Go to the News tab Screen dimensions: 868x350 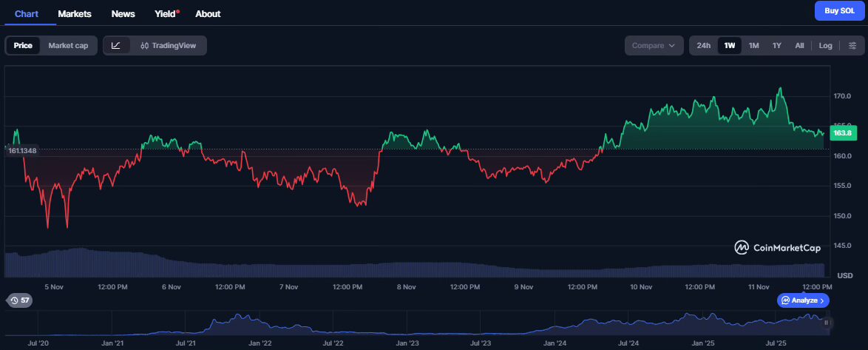pyautogui.click(x=123, y=13)
